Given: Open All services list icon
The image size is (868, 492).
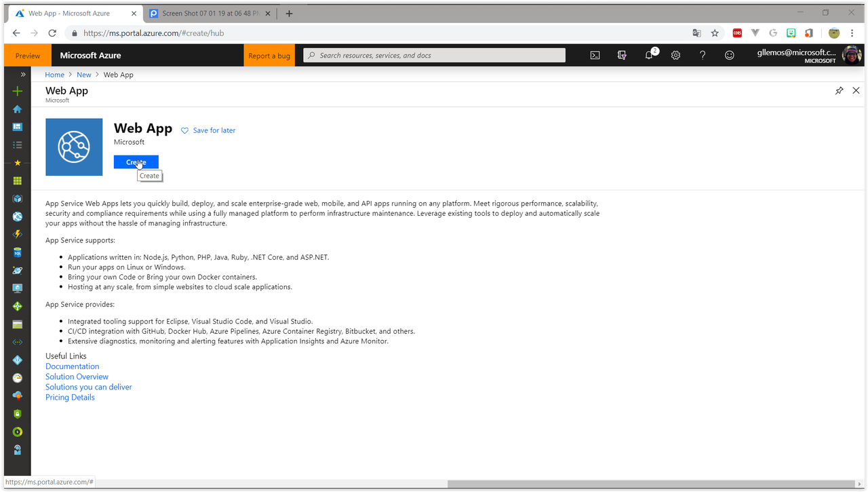Looking at the screenshot, I should click(x=18, y=145).
